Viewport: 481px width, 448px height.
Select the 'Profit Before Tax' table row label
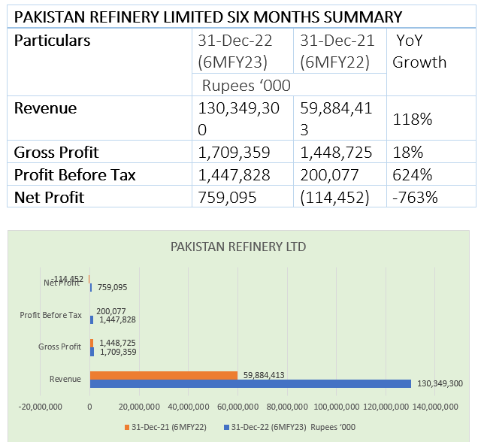[75, 174]
